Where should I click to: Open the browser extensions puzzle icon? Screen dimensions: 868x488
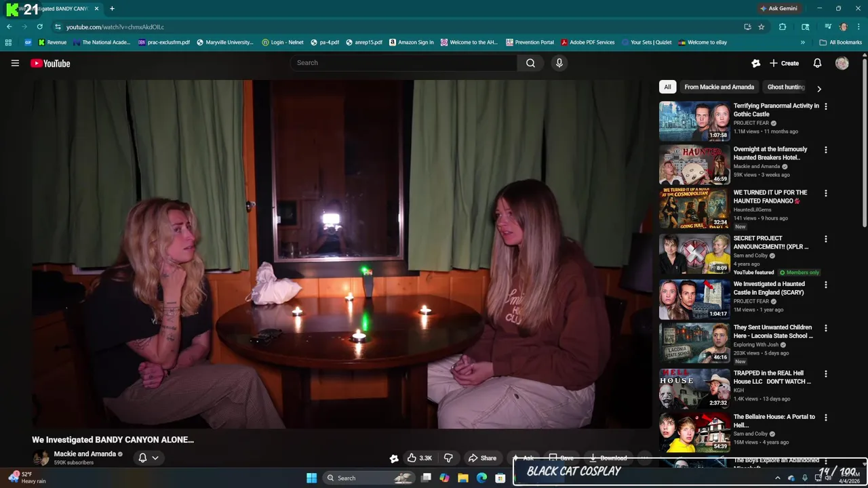pos(783,27)
